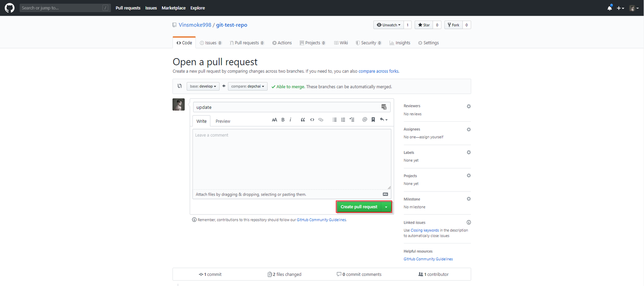
Task: Click the Linked issues info icon
Action: (469, 222)
